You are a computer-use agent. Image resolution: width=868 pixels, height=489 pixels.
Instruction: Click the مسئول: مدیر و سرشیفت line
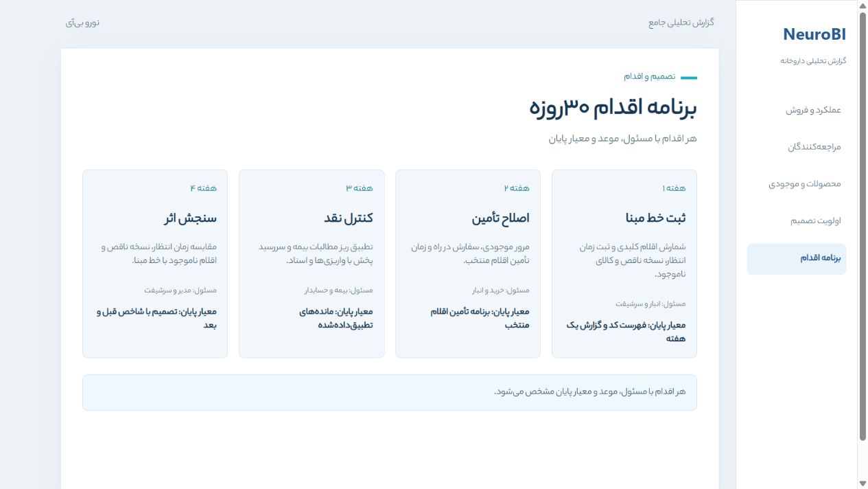180,290
